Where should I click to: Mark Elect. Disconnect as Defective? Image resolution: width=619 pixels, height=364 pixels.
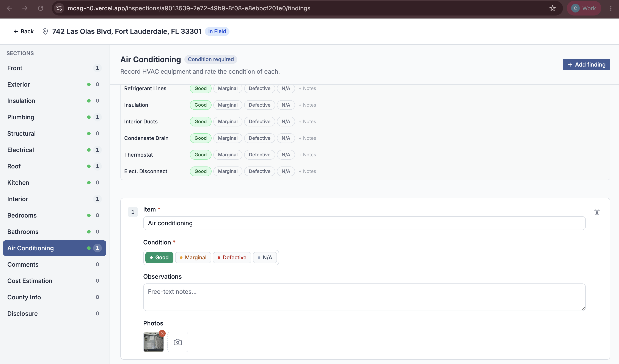tap(259, 171)
